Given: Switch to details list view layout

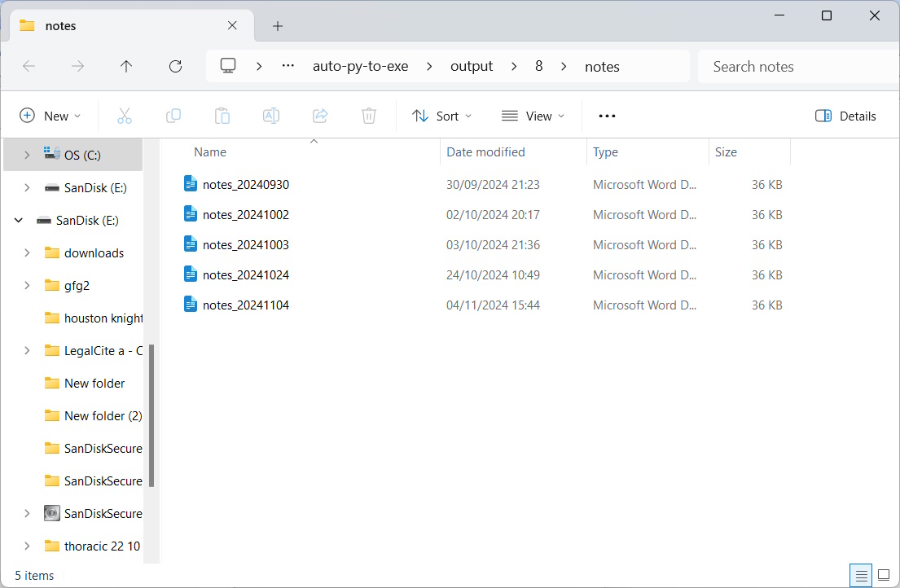Looking at the screenshot, I should click(x=861, y=575).
